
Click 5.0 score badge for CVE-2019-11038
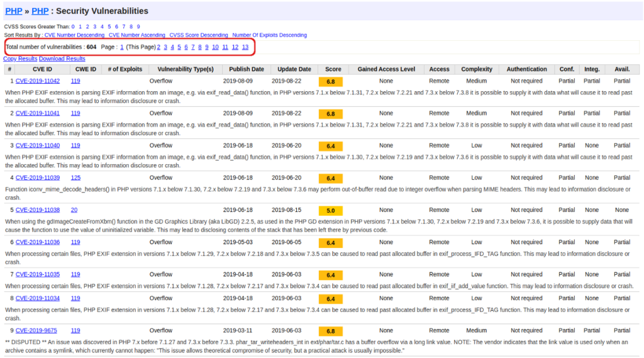pyautogui.click(x=331, y=210)
